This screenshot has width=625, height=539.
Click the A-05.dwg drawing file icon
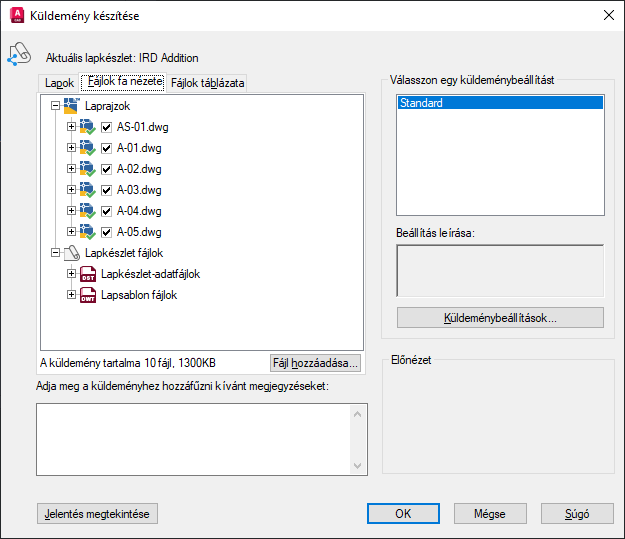pos(87,232)
